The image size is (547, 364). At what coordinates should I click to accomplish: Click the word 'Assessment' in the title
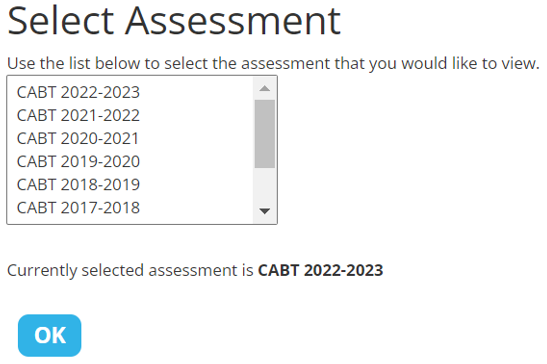point(233,21)
